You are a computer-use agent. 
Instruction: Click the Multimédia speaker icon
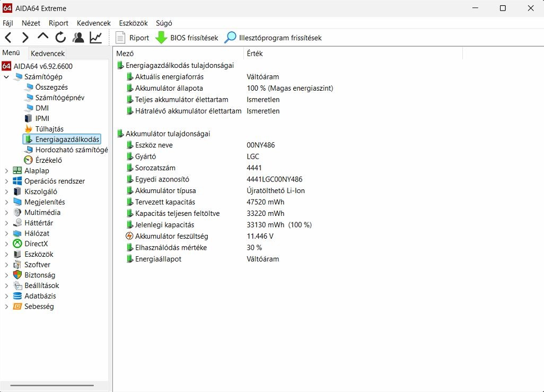tap(17, 212)
